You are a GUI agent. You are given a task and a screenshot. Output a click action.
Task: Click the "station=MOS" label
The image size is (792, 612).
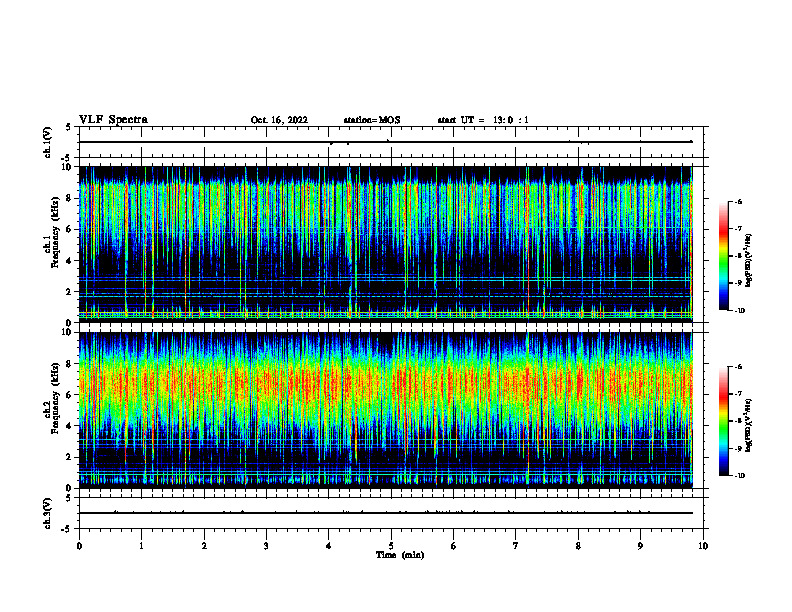tap(372, 120)
